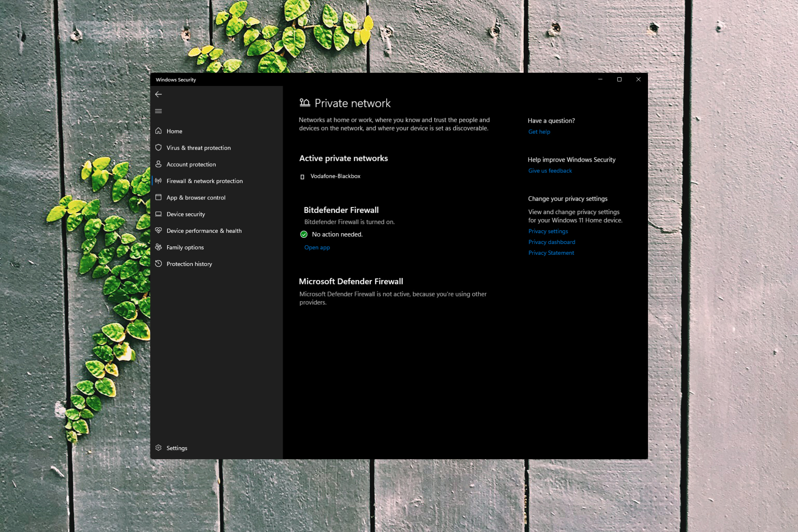The height and width of the screenshot is (532, 798).
Task: Open the Give us feedback link
Action: 550,171
